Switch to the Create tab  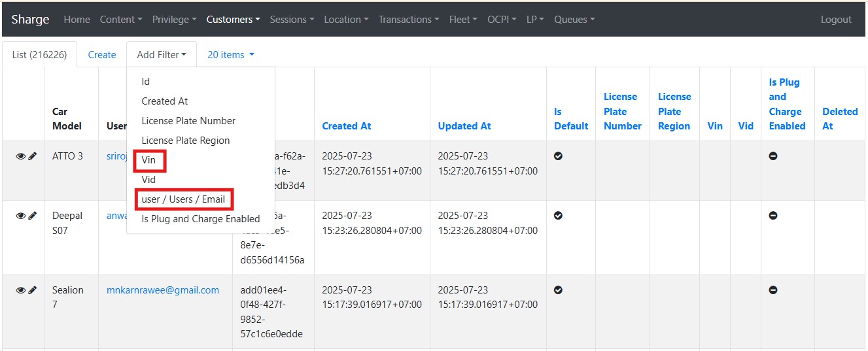[102, 55]
